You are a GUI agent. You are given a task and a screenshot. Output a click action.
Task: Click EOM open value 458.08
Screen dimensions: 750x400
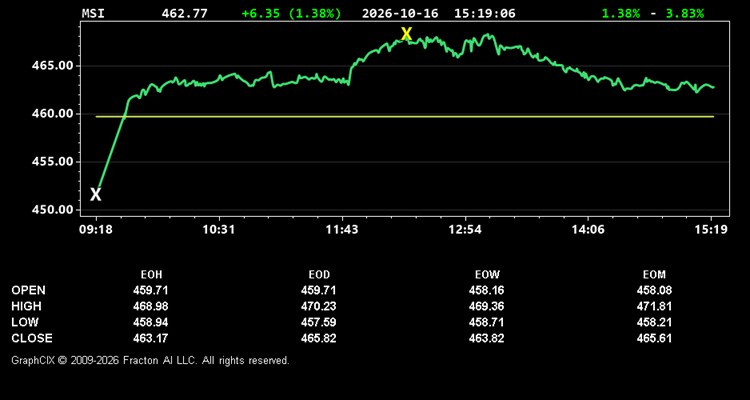(x=654, y=290)
